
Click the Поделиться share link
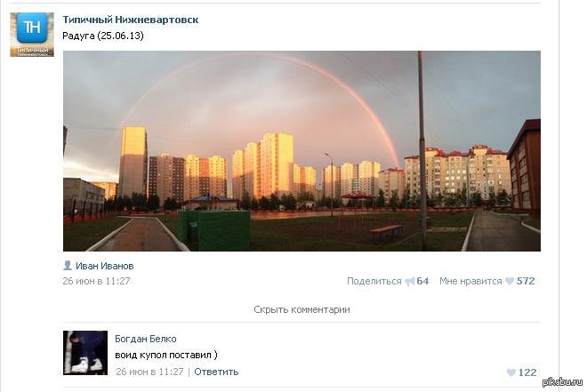click(374, 281)
